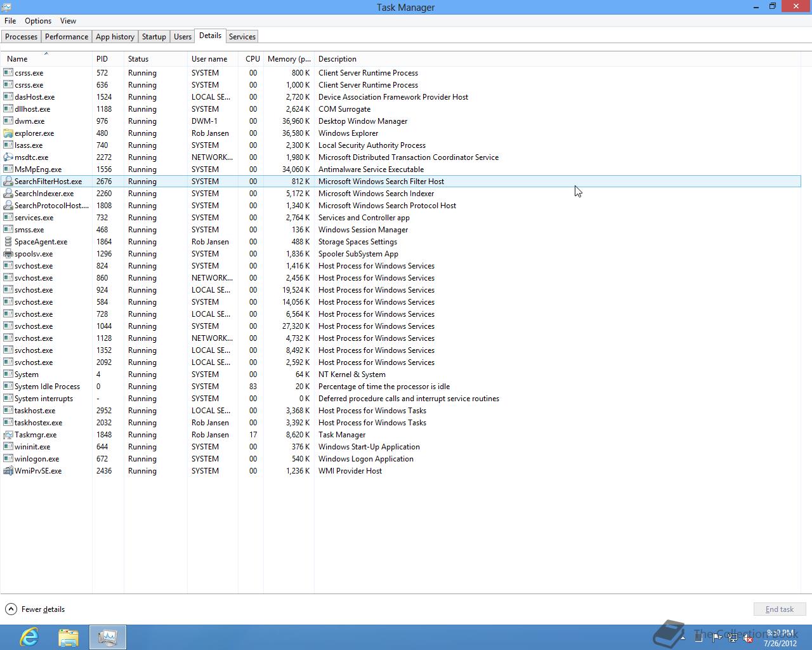Open the Action Center flag icon
Screen dimensions: 812x650
coord(716,638)
